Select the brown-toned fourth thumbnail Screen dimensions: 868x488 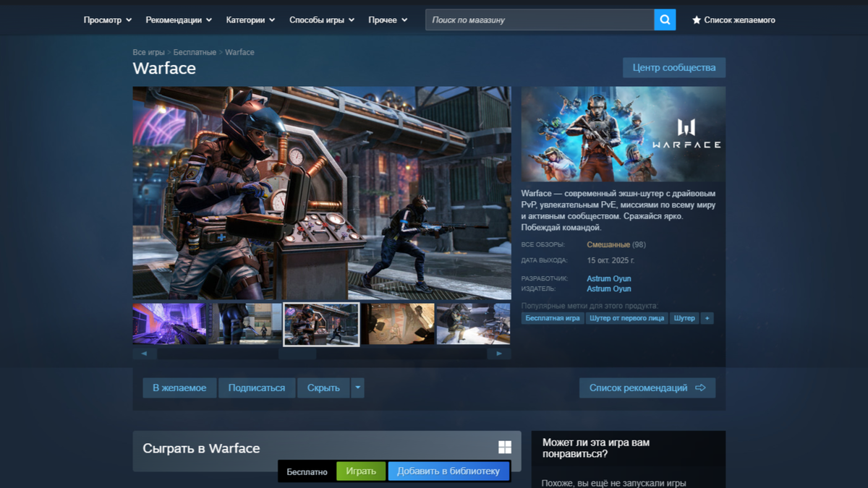tap(398, 324)
